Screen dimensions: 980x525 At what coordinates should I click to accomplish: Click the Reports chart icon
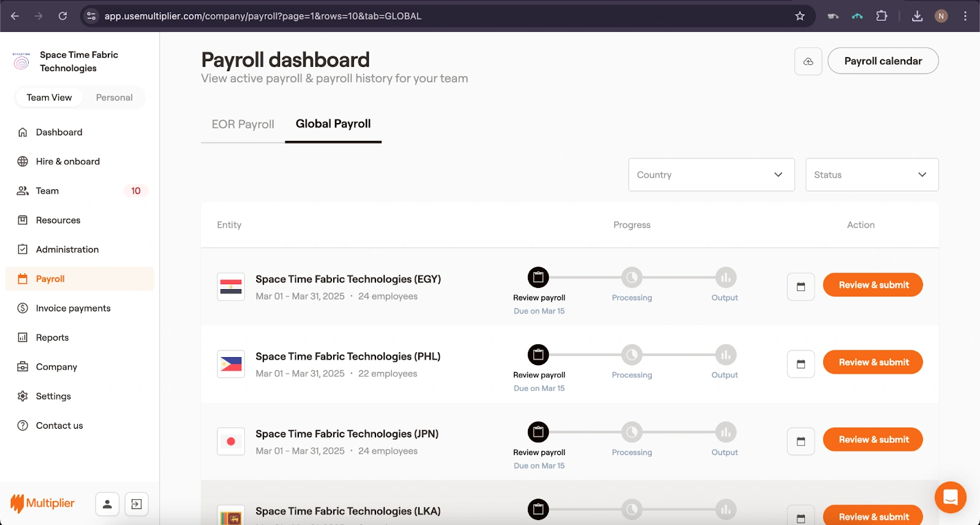point(23,338)
